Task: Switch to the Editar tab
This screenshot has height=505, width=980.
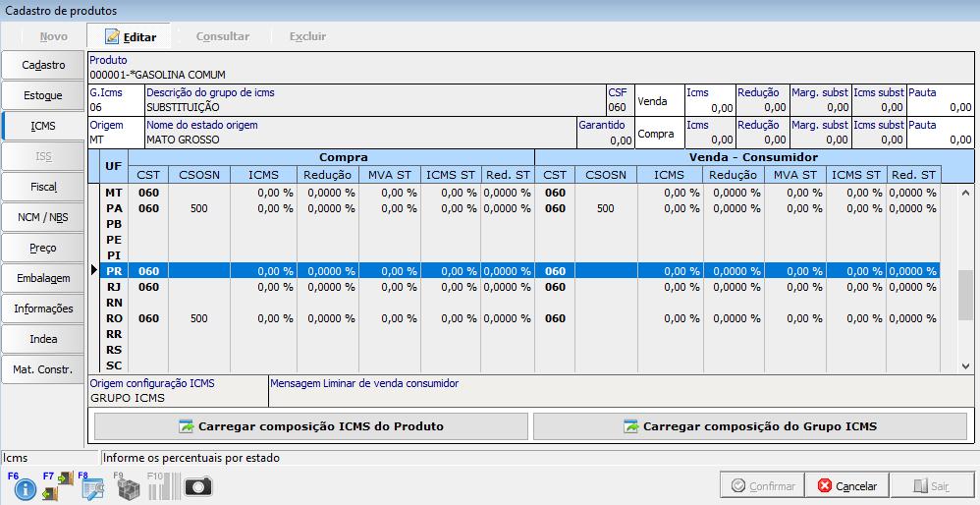Action: pos(130,36)
